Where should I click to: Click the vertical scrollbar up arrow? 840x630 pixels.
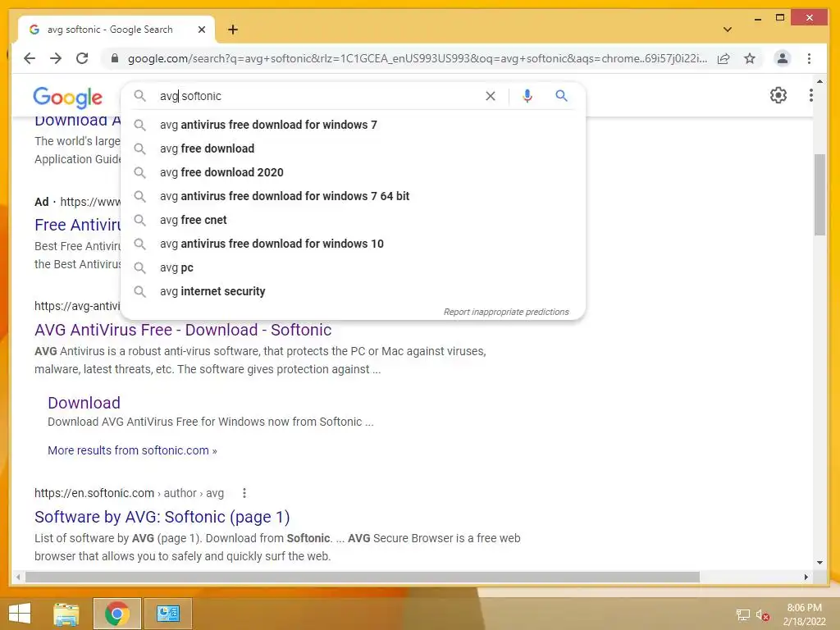[x=819, y=81]
